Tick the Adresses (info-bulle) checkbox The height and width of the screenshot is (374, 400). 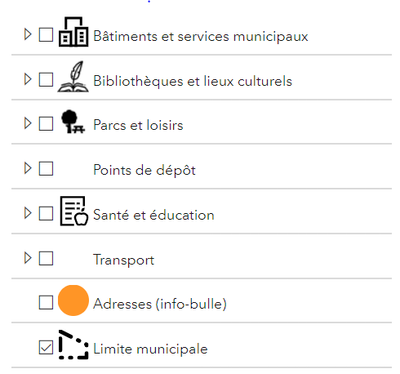click(x=46, y=303)
